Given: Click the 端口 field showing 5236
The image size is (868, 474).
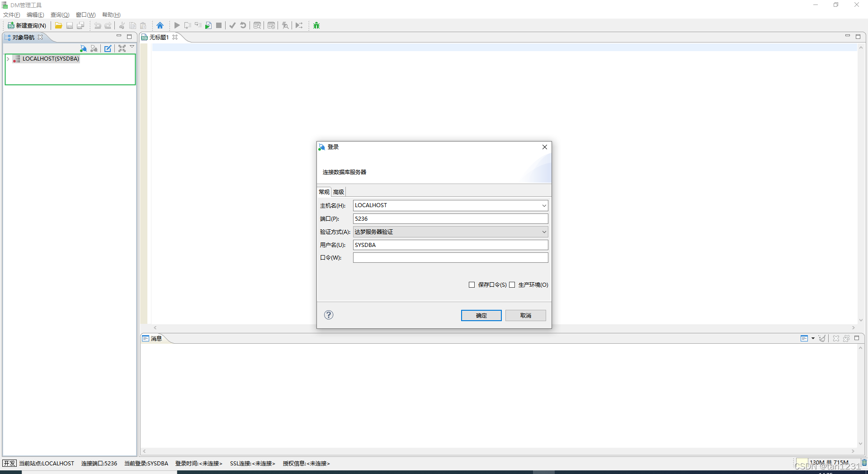Looking at the screenshot, I should coord(450,218).
